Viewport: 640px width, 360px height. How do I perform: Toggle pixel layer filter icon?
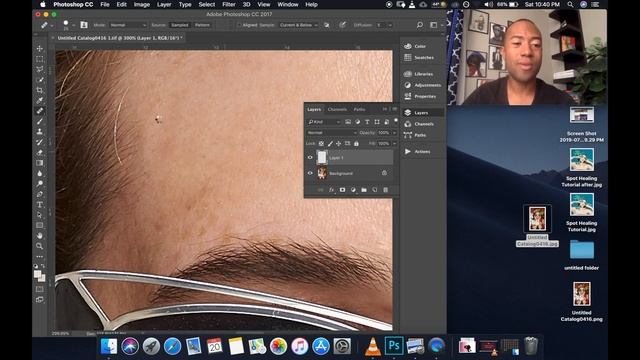[348, 122]
